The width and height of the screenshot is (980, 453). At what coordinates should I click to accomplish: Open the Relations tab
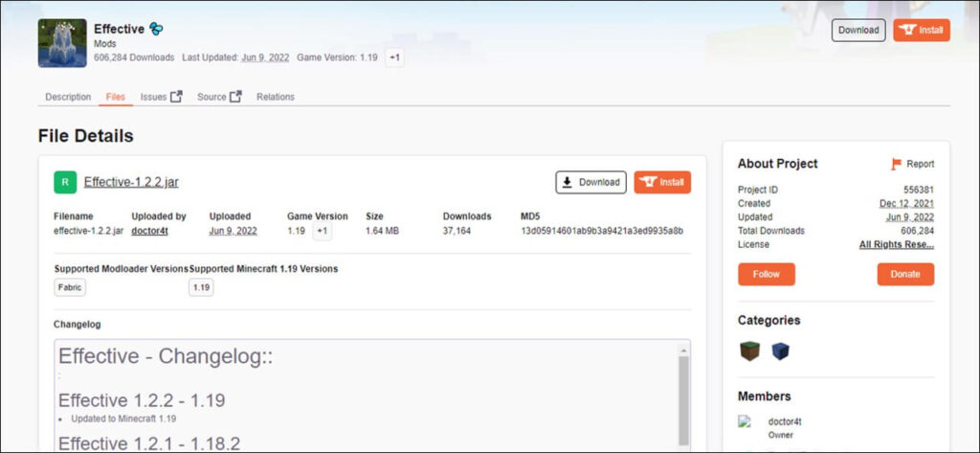(x=276, y=97)
